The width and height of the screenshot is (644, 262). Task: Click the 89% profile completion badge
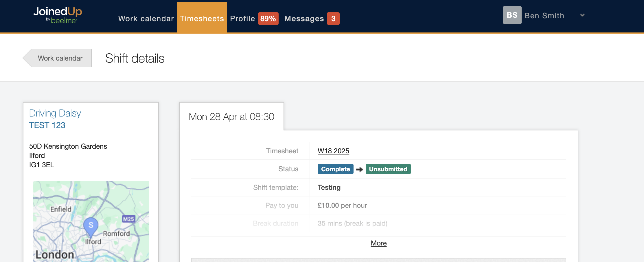pyautogui.click(x=268, y=19)
